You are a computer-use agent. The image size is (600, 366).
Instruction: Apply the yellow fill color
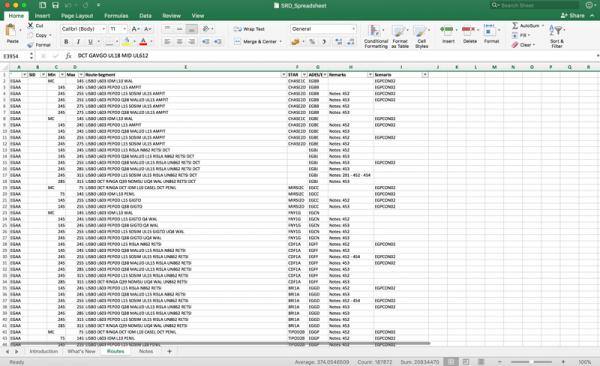pyautogui.click(x=126, y=41)
